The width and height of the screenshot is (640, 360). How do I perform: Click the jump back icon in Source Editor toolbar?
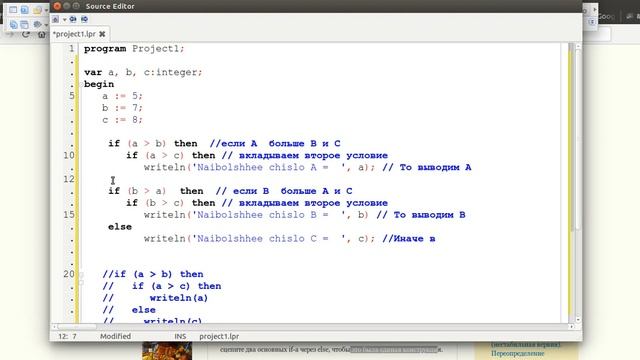73,19
